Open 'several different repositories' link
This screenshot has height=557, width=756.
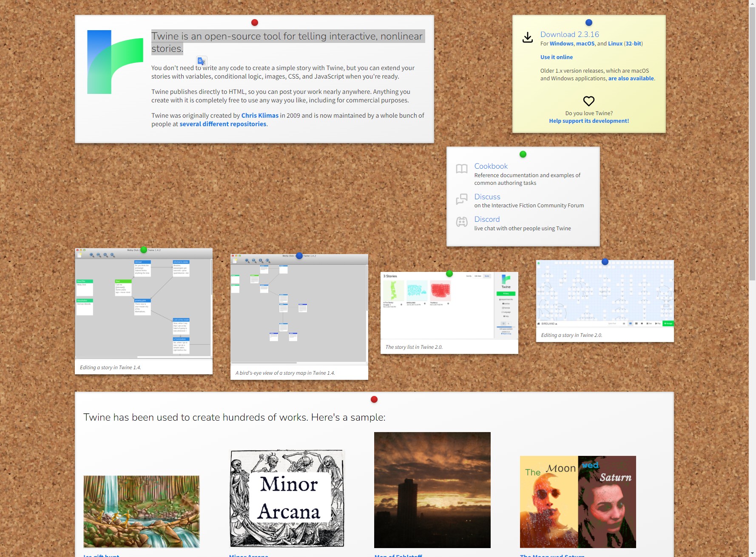[223, 124]
